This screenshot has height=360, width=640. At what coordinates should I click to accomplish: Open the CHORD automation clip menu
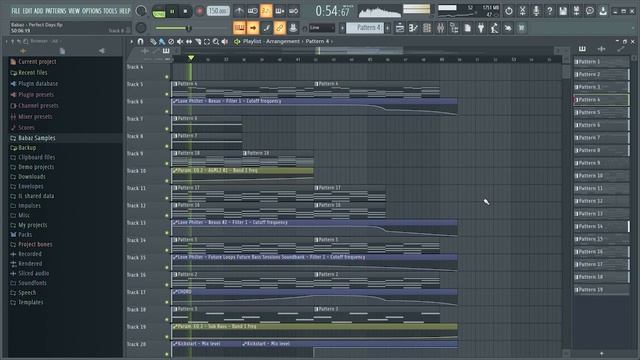pos(175,292)
